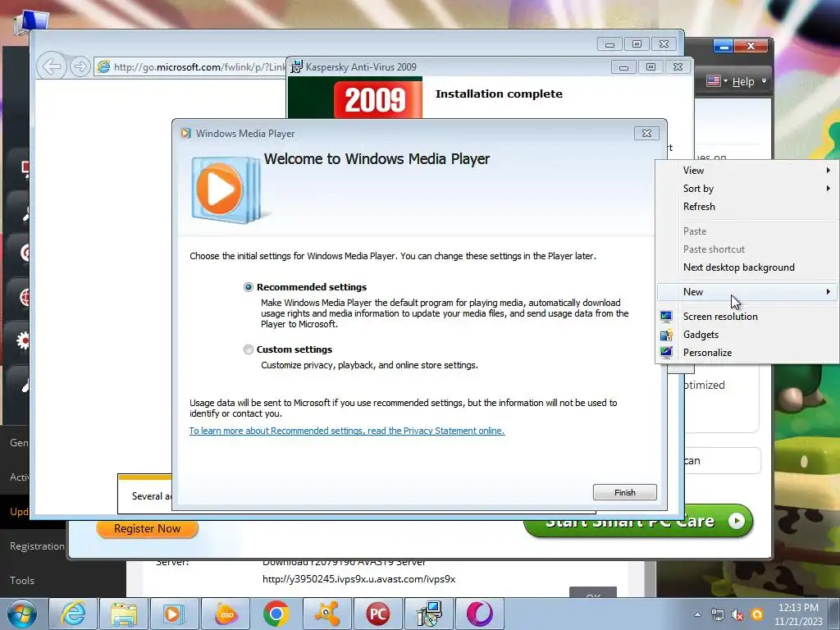This screenshot has height=630, width=840.
Task: Choose Screen resolution in the context menu
Action: coord(747,317)
